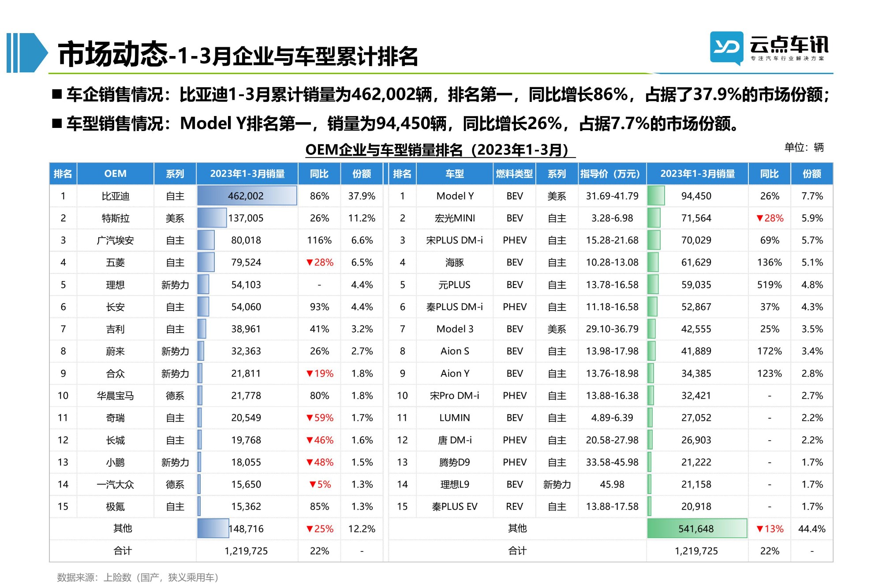882x588 pixels.
Task: Select the slide title 市场动态
Action: tap(113, 55)
